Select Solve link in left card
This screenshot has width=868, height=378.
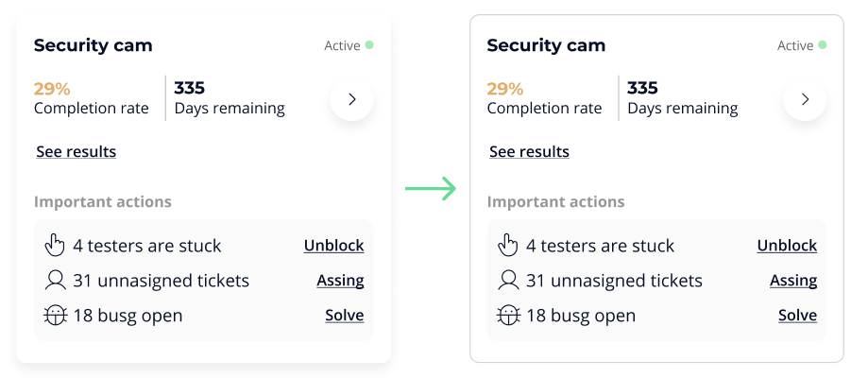click(x=345, y=316)
